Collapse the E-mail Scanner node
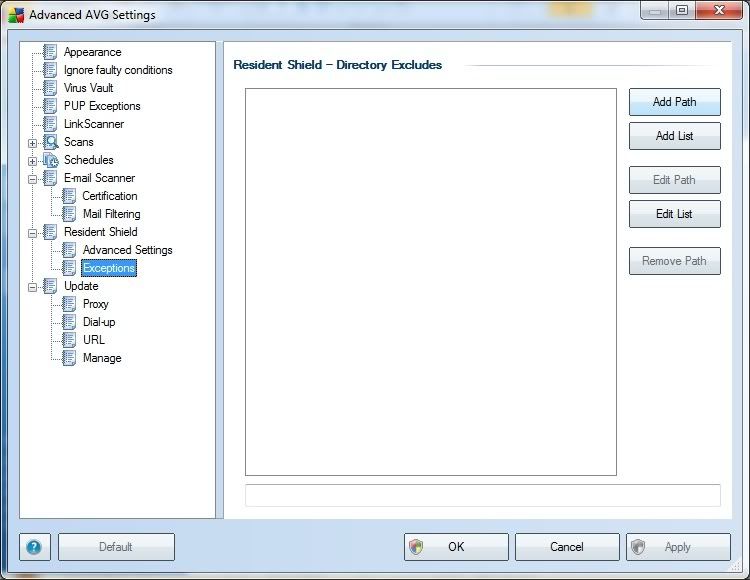The width and height of the screenshot is (750, 580). [x=32, y=179]
